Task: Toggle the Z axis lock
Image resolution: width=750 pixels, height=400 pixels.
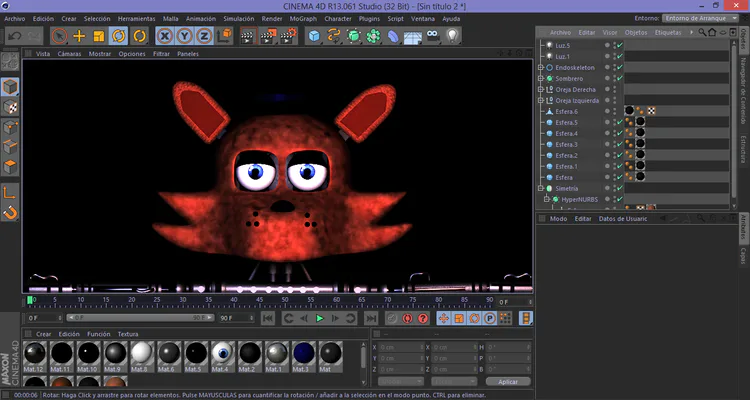Action: [202, 36]
